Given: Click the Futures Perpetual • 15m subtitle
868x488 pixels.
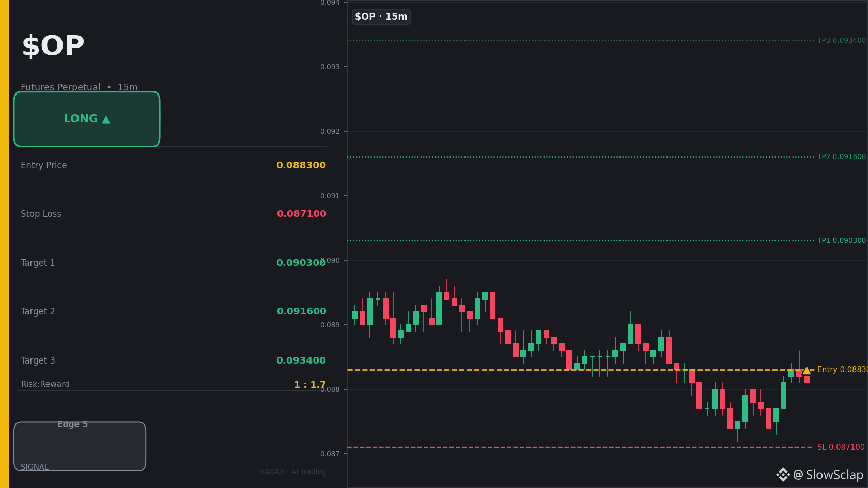Looking at the screenshot, I should 79,87.
